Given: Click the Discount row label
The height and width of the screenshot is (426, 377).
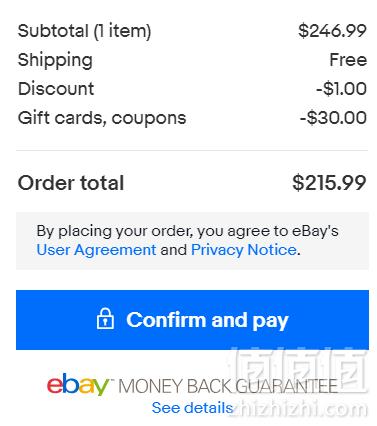Looking at the screenshot, I should pyautogui.click(x=56, y=89).
